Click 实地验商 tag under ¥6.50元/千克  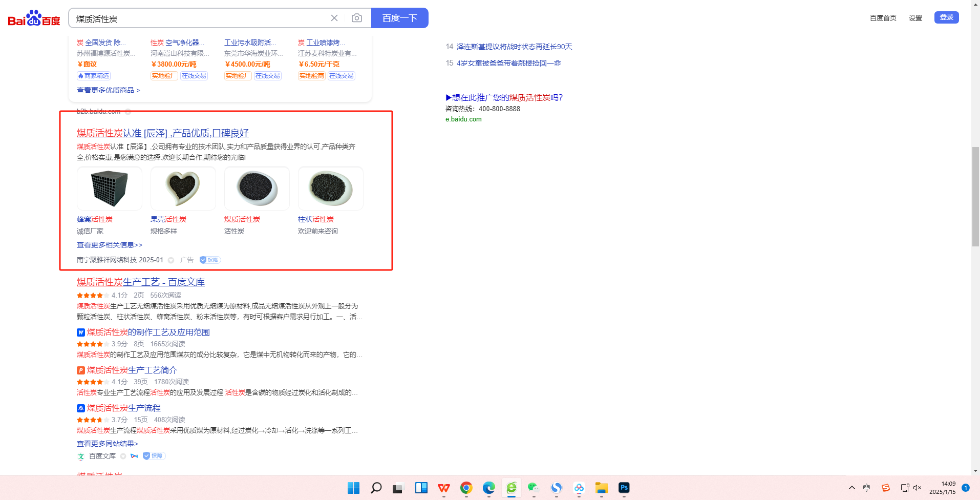(x=312, y=76)
